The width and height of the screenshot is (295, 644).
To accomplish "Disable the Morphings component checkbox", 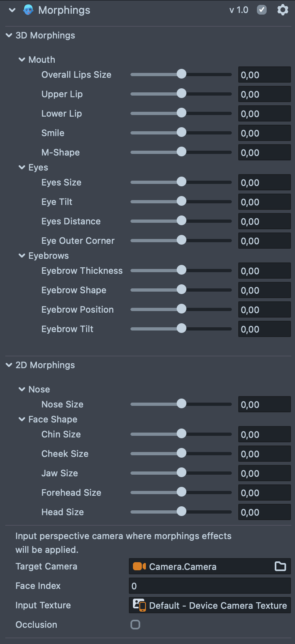I will (262, 10).
